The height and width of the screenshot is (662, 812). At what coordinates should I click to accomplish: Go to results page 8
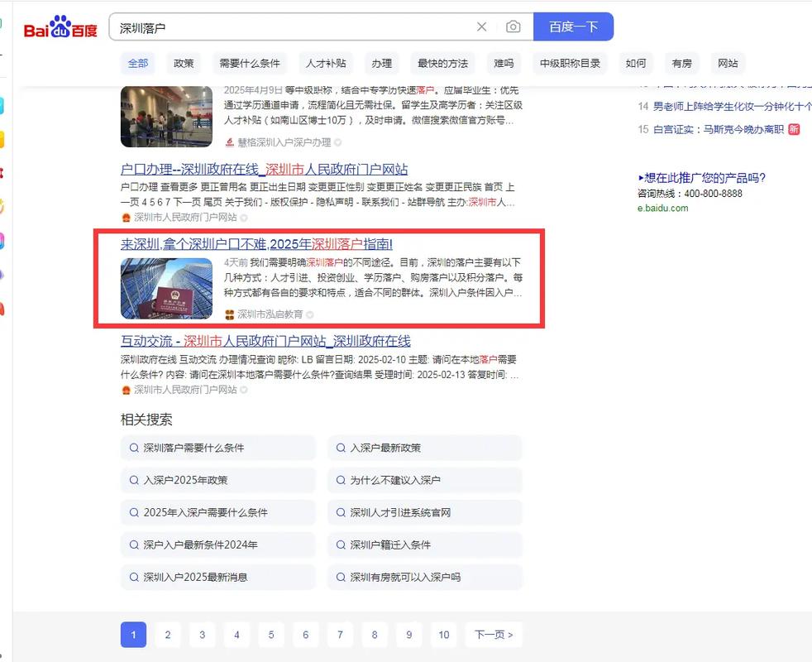tap(375, 635)
